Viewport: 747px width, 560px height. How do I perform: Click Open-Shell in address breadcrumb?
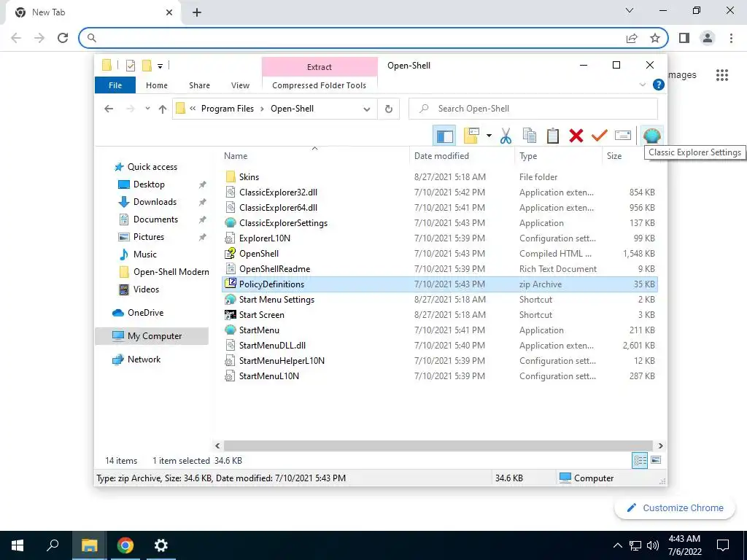(292, 109)
